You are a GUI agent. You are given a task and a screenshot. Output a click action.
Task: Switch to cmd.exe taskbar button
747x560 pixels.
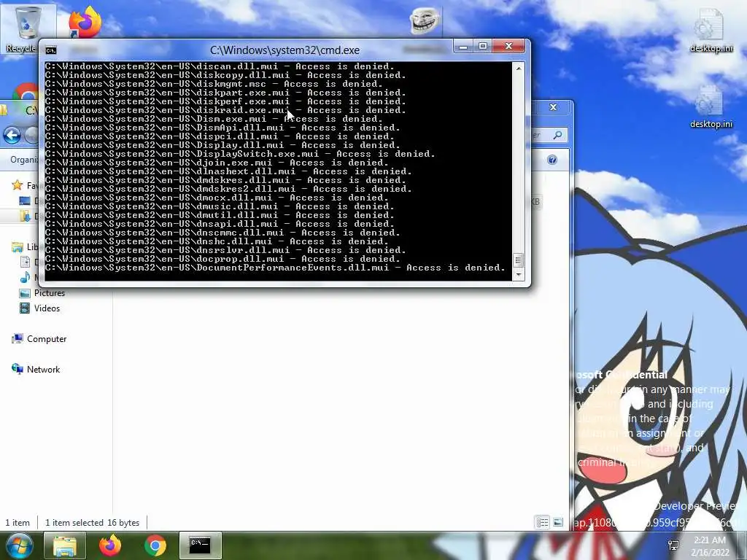[201, 545]
